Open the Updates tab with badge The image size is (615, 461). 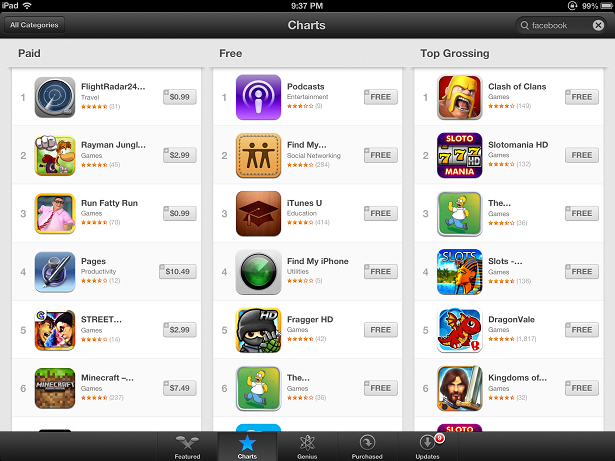point(428,447)
